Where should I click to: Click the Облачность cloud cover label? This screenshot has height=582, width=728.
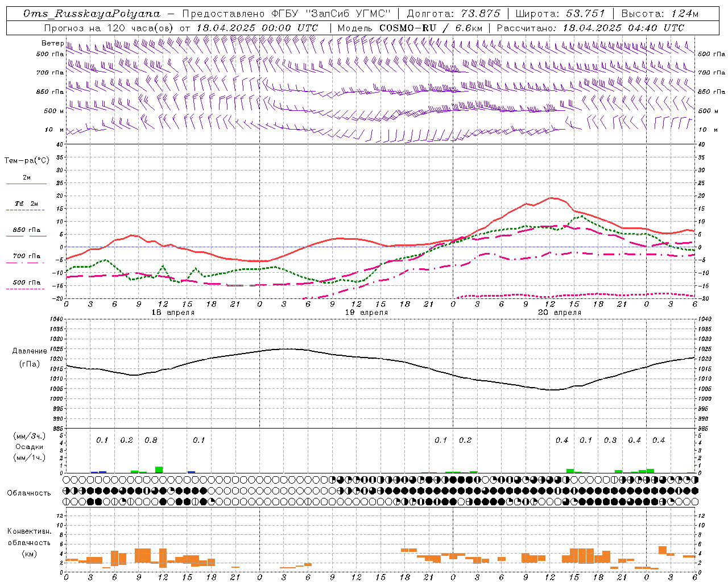[x=29, y=493]
